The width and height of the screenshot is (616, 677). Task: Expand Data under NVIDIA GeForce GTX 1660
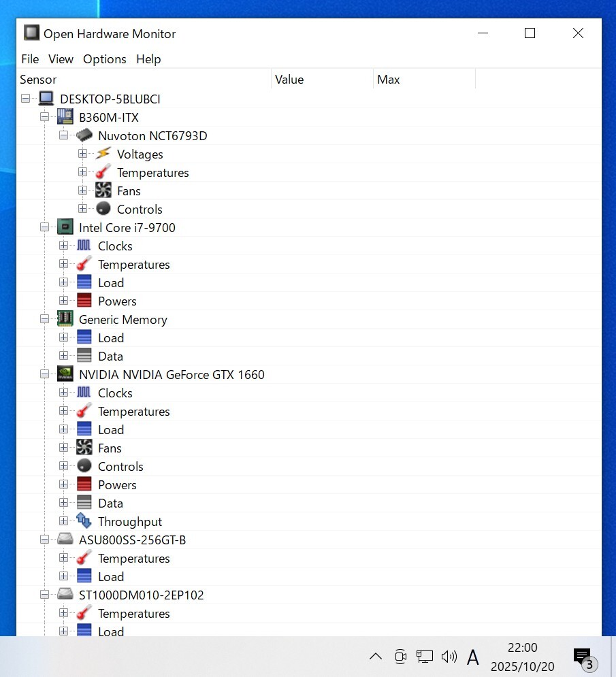point(63,503)
